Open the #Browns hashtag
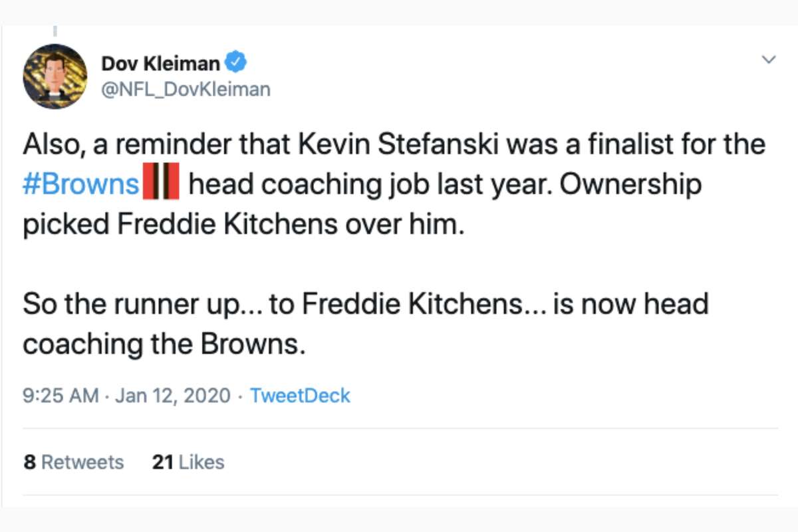This screenshot has height=532, width=798. [x=80, y=183]
